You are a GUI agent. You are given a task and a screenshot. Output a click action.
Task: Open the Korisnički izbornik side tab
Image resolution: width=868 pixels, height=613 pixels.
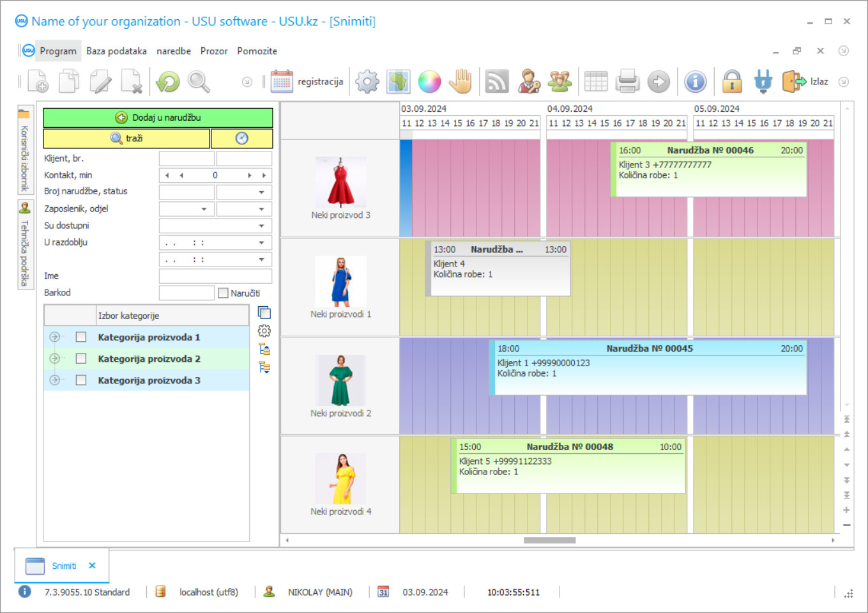25,150
